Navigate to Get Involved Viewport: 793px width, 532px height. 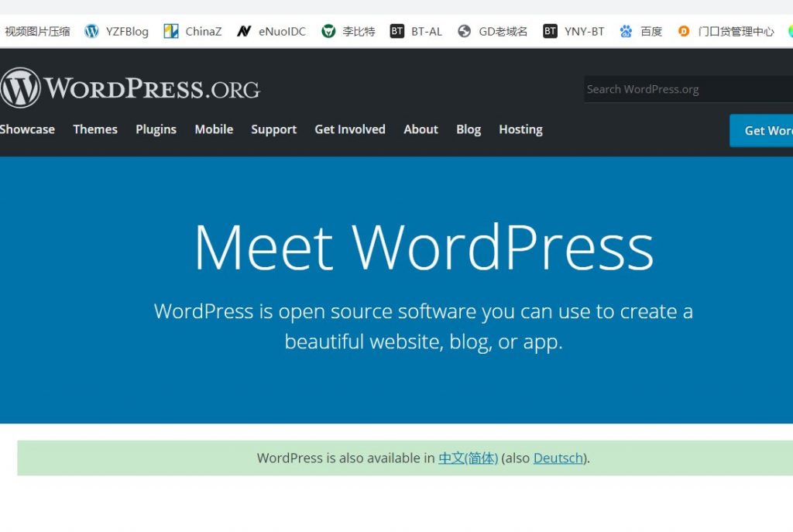coord(349,129)
